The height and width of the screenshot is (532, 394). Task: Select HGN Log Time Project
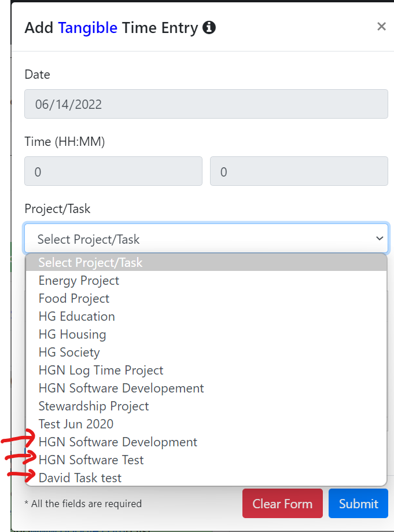pos(206,370)
